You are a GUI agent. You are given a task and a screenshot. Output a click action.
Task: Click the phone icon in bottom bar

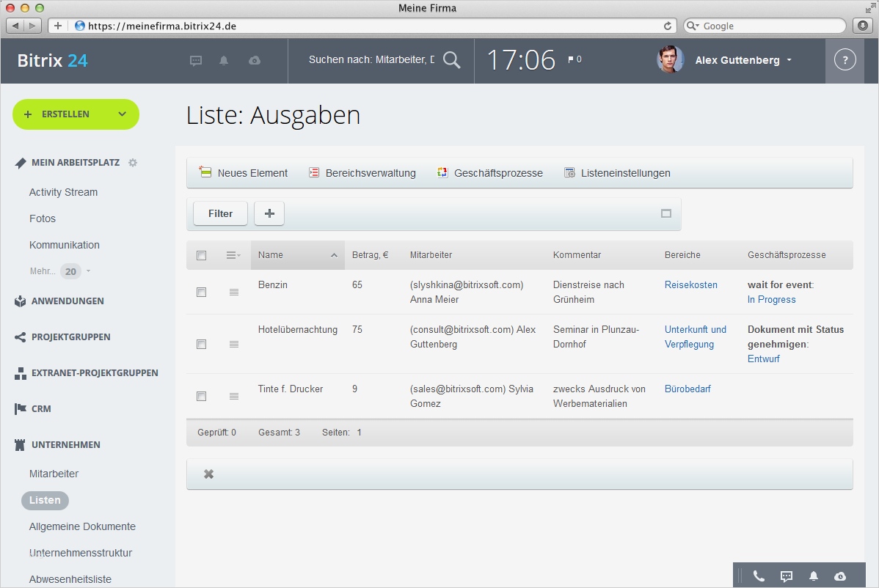click(x=759, y=576)
